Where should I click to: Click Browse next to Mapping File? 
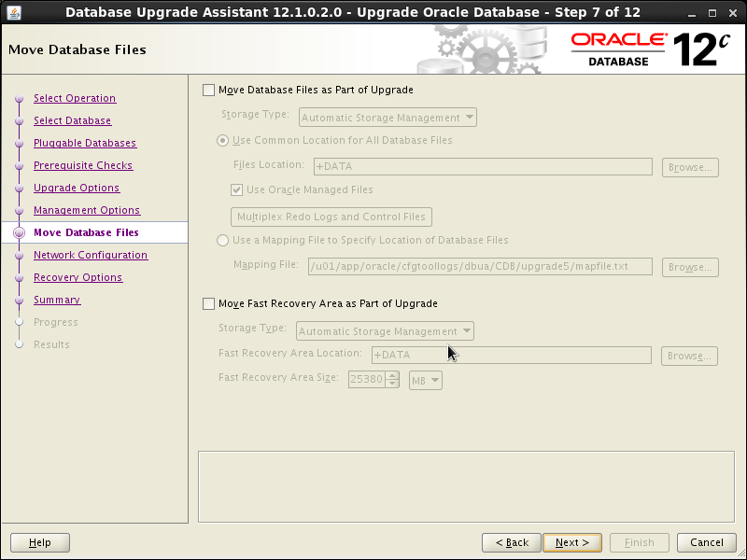[x=690, y=267]
